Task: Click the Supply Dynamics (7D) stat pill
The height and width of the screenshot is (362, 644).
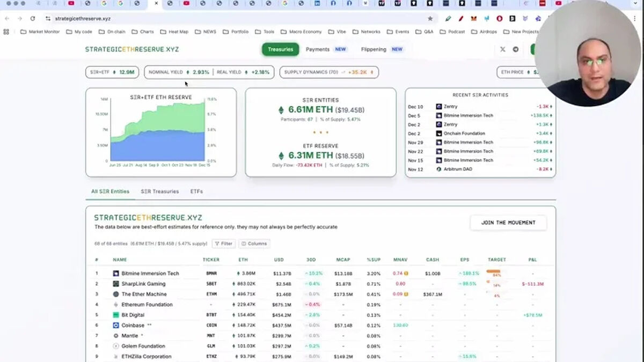Action: pyautogui.click(x=329, y=72)
